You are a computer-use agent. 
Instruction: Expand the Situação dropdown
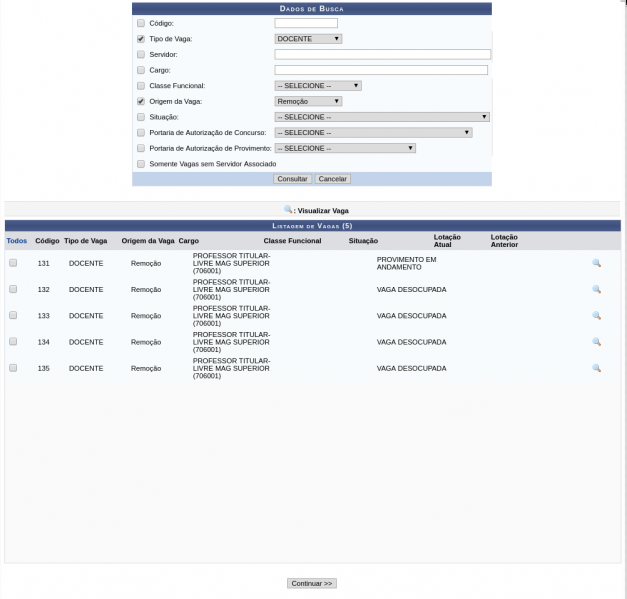(x=382, y=117)
